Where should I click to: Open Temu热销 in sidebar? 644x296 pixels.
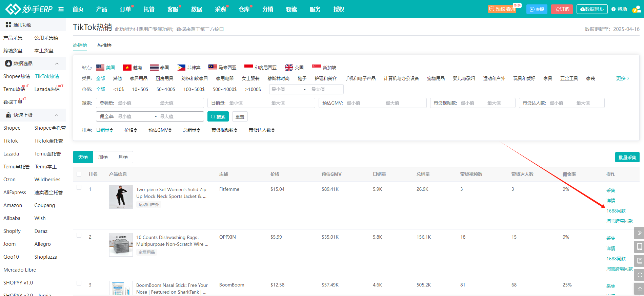pyautogui.click(x=14, y=89)
